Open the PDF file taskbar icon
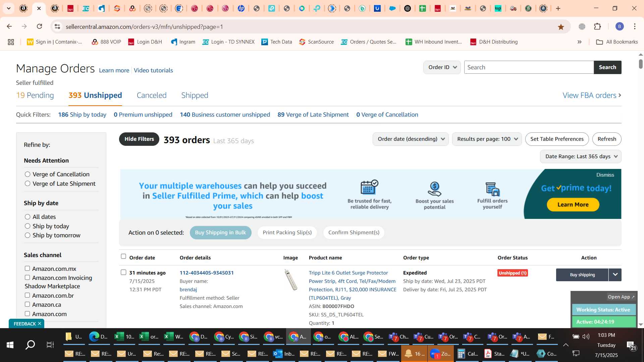 tap(494, 354)
